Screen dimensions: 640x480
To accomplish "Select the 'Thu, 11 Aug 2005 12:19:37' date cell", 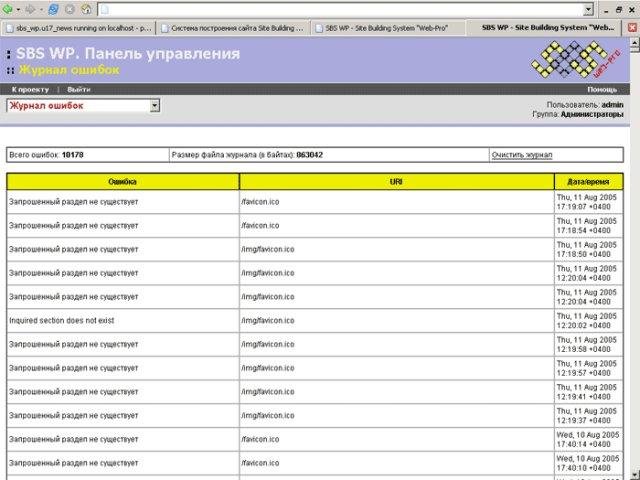I will point(588,416).
